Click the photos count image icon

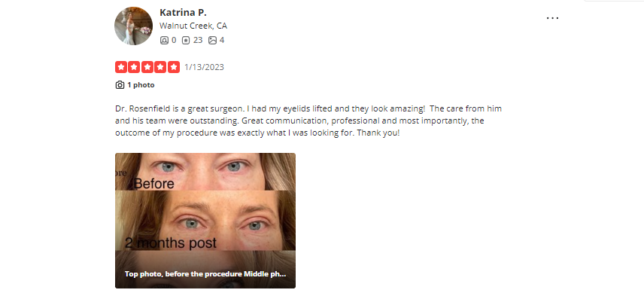pyautogui.click(x=212, y=40)
